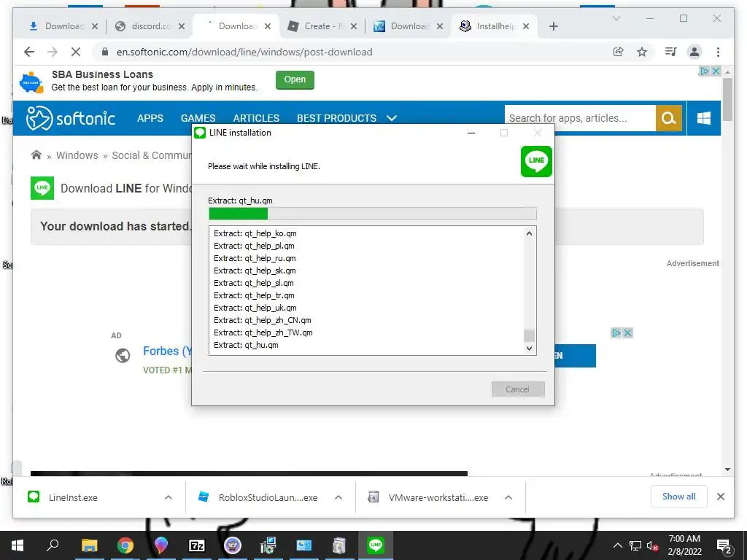Click Cancel in the LINE installer

(518, 389)
